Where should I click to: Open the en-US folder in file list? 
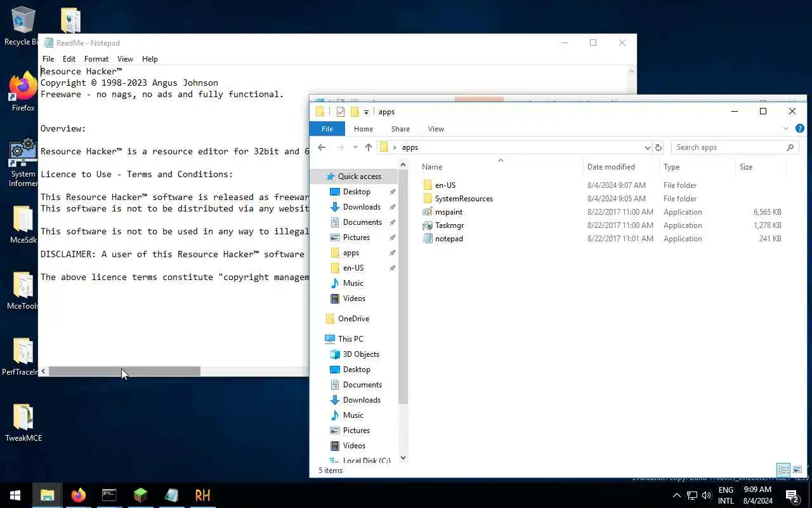445,185
